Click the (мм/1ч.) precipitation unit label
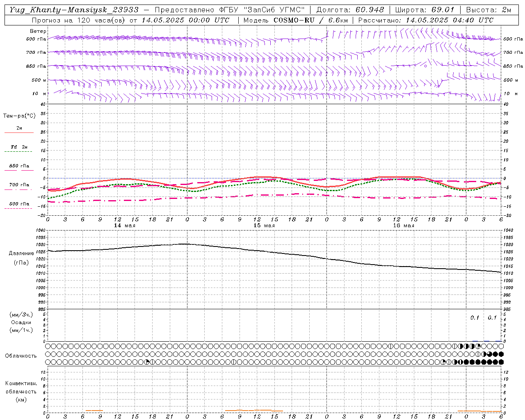The width and height of the screenshot is (525, 420). (21, 330)
